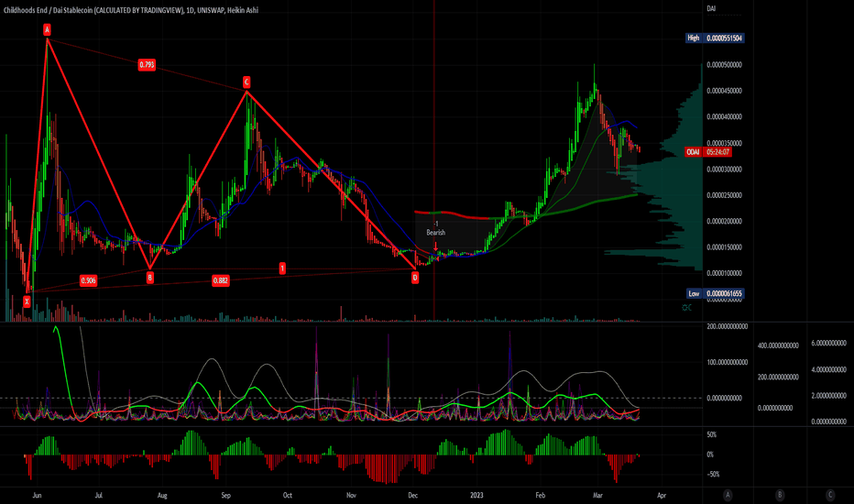Click the 0.0000200000 price axis label
The image size is (854, 504).
pyautogui.click(x=724, y=221)
